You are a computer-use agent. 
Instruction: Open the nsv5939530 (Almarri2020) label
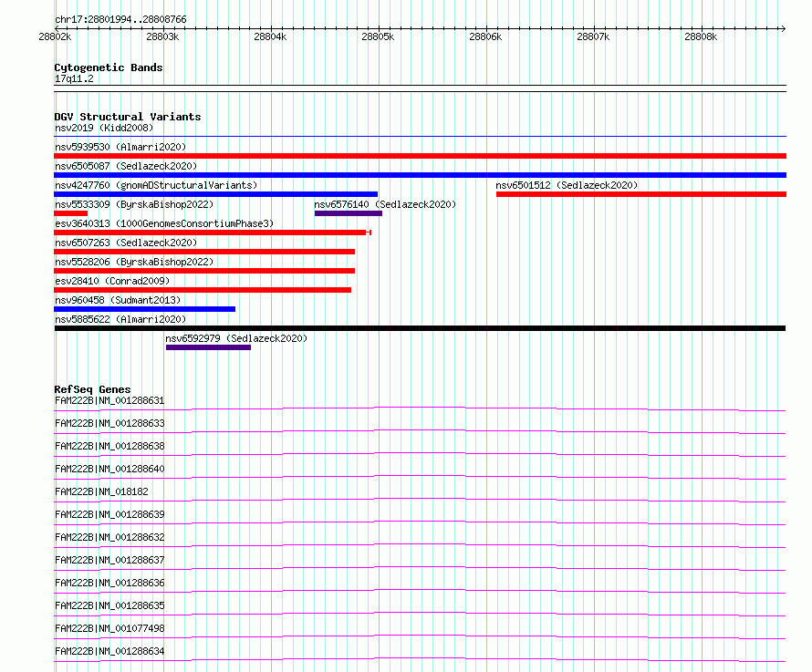[x=120, y=147]
